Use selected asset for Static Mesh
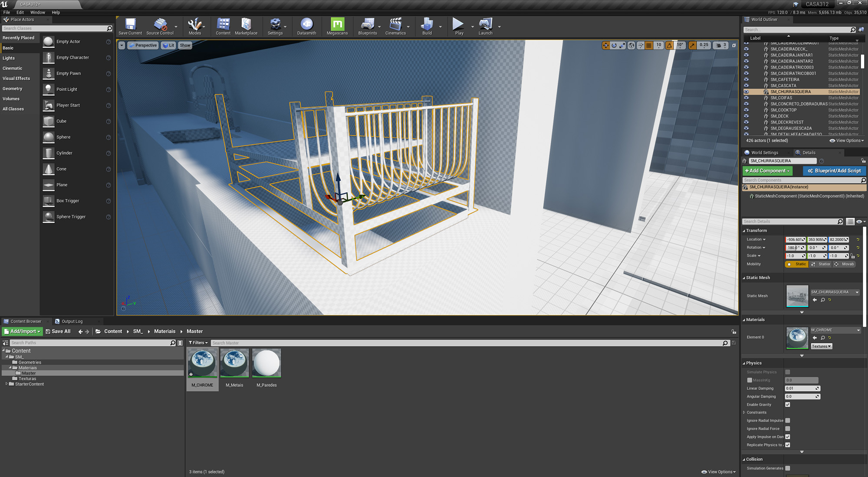 click(x=815, y=300)
